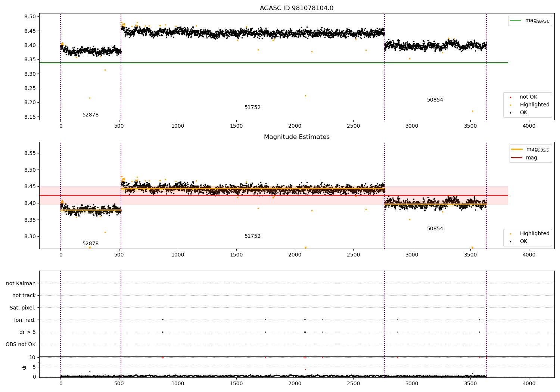560x392 pixels.
Task: Click the 1500 x-axis tick in bottom plot
Action: coord(236,384)
